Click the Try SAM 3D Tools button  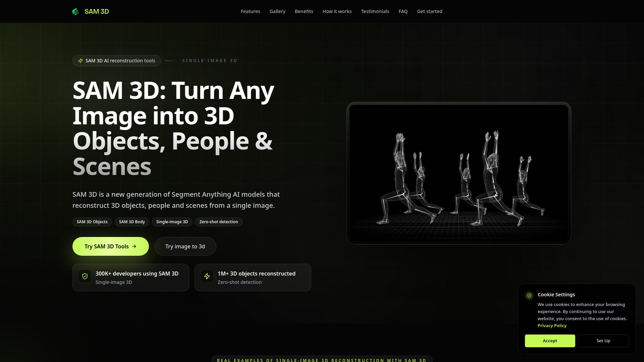pyautogui.click(x=110, y=246)
